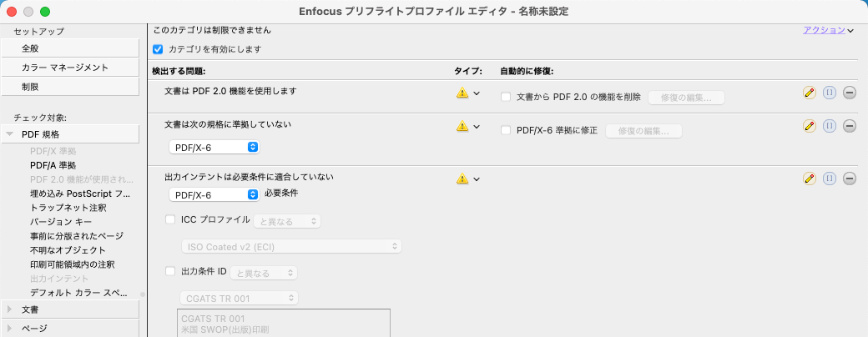Click the brackets variable icon for 出力インテント check
Viewport: 868px width, 337px height.
pos(829,178)
